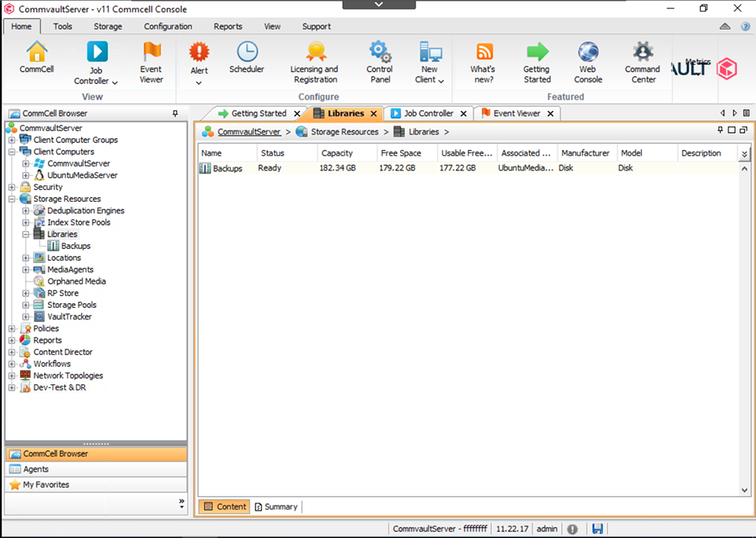Open the New Client dropdown arrow
The height and width of the screenshot is (538, 756).
(x=441, y=81)
